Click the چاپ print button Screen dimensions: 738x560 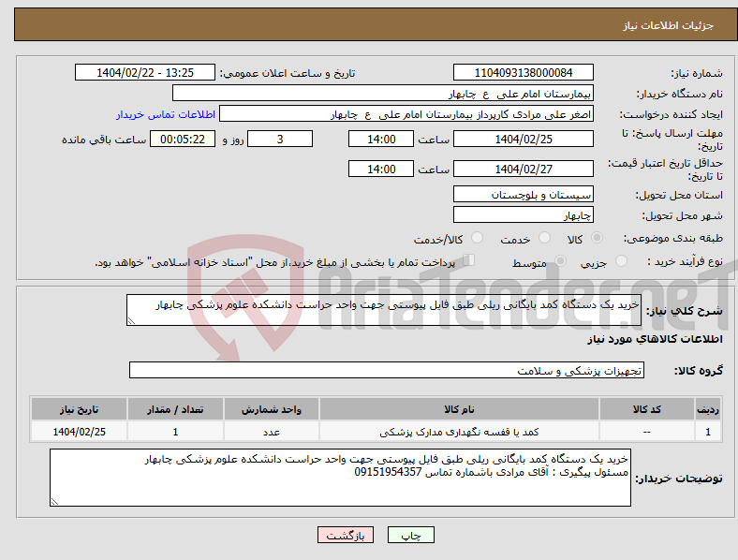tap(411, 535)
